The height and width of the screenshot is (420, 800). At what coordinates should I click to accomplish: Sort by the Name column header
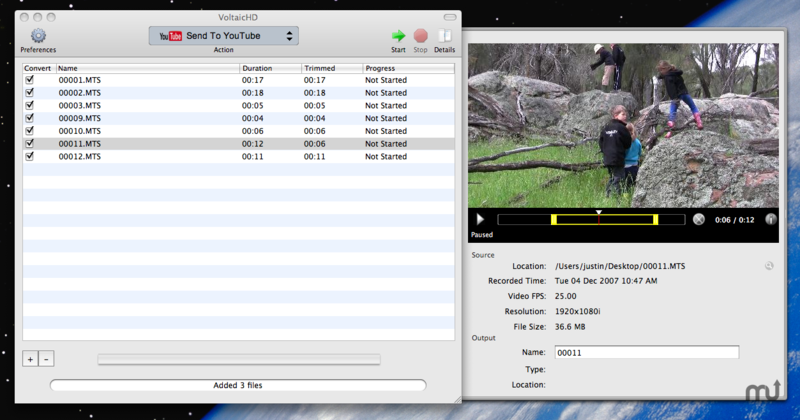[x=147, y=68]
